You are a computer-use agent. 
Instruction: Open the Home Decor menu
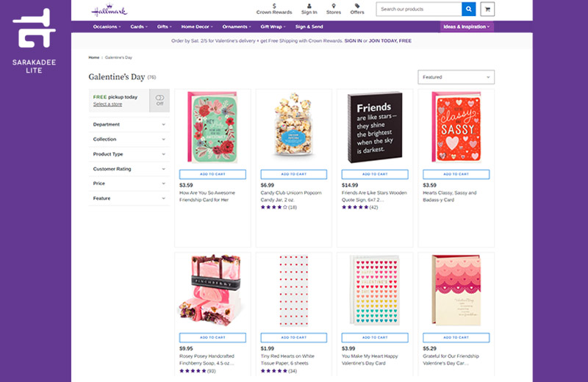(x=197, y=26)
